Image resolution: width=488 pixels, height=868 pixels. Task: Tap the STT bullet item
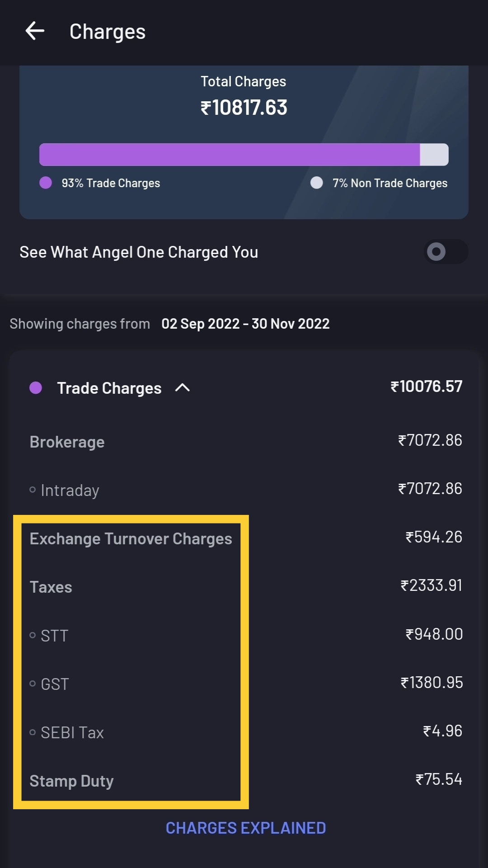point(54,636)
